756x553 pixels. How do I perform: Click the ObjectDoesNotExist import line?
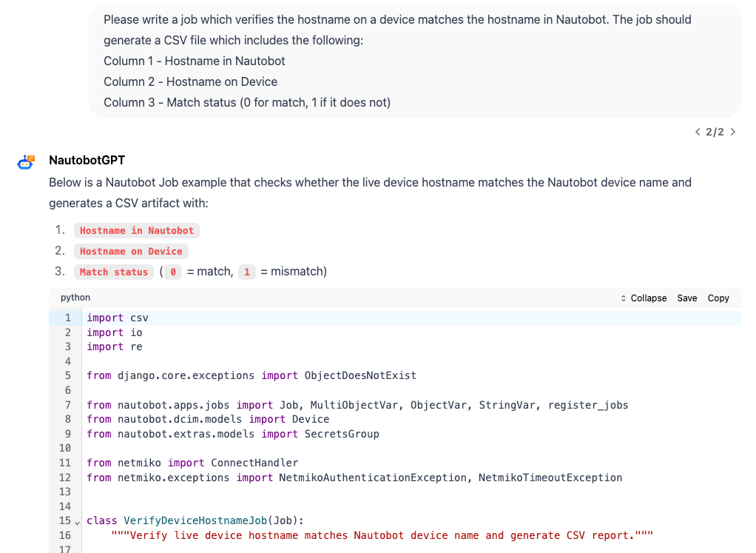[252, 375]
